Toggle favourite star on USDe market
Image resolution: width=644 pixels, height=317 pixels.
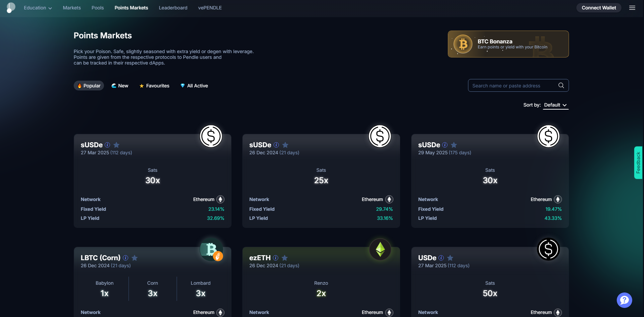click(450, 258)
